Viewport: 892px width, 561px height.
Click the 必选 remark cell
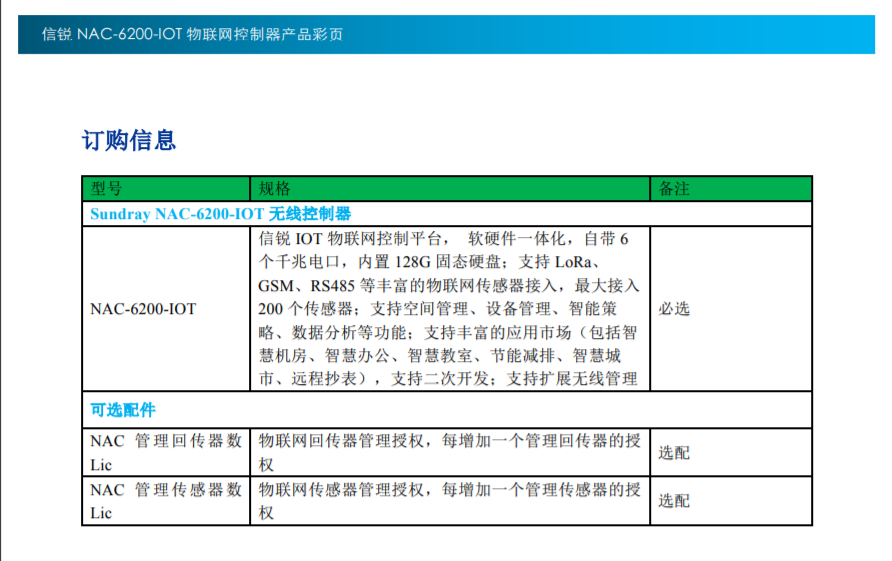point(731,309)
